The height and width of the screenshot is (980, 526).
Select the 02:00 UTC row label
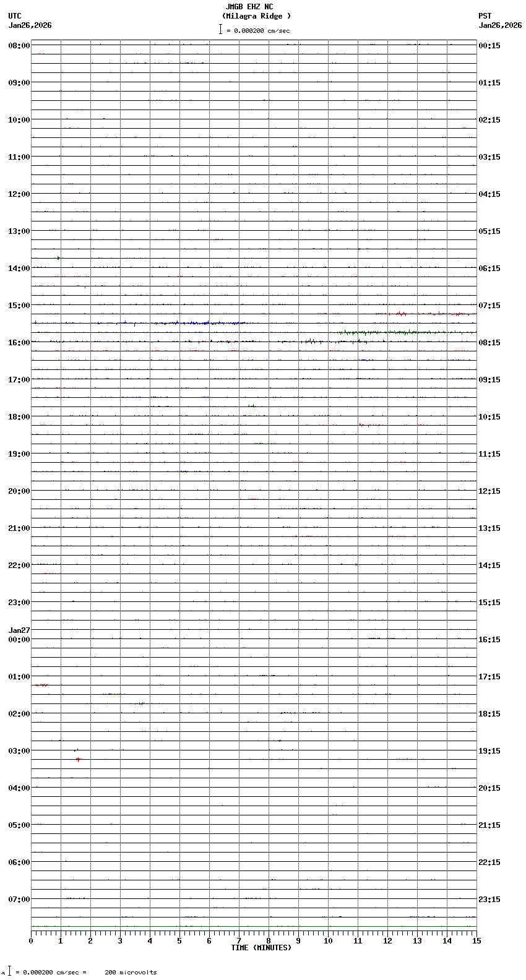tap(19, 714)
